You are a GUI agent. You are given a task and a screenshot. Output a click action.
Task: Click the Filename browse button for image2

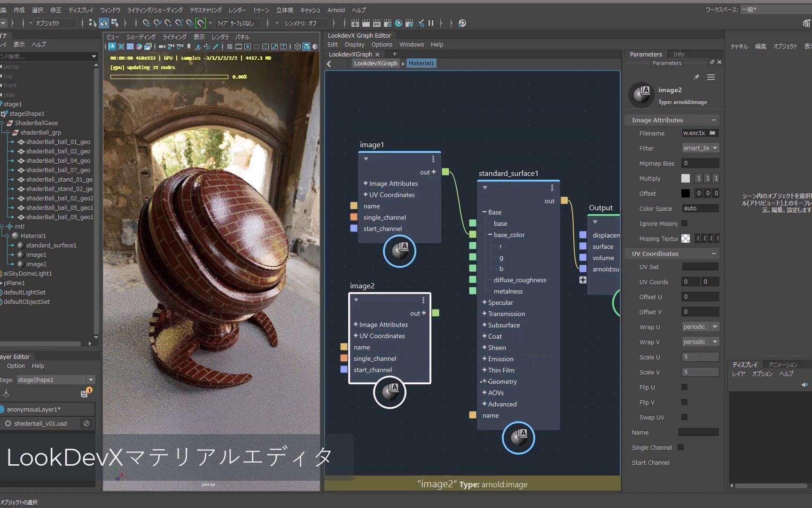[713, 133]
